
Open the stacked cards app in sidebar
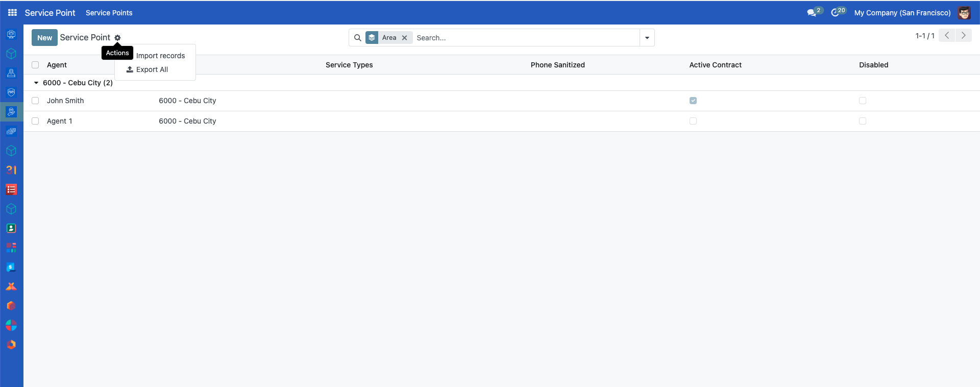coord(11,131)
